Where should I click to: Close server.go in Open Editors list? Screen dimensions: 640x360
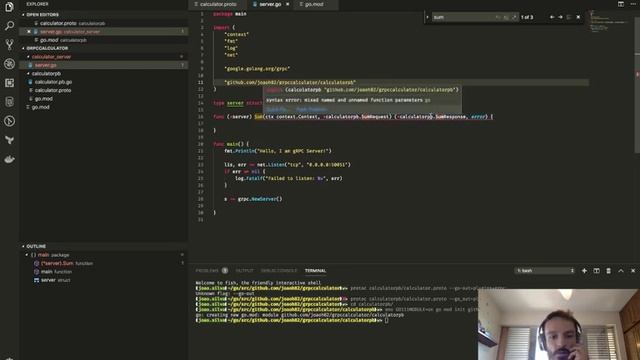(x=29, y=31)
